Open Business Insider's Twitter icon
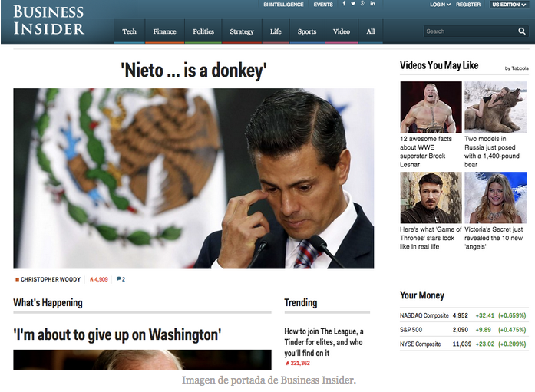This screenshot has height=392, width=535. click(353, 4)
